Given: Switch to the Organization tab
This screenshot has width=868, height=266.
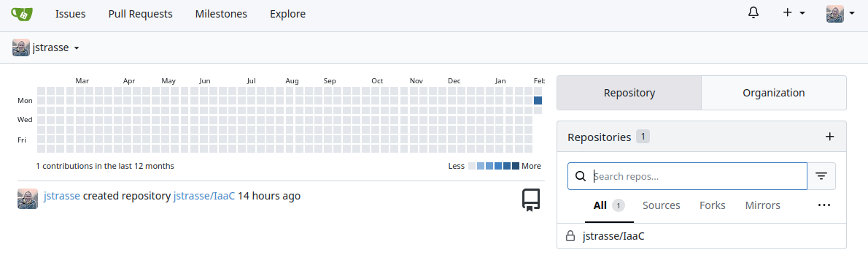Looking at the screenshot, I should (773, 93).
